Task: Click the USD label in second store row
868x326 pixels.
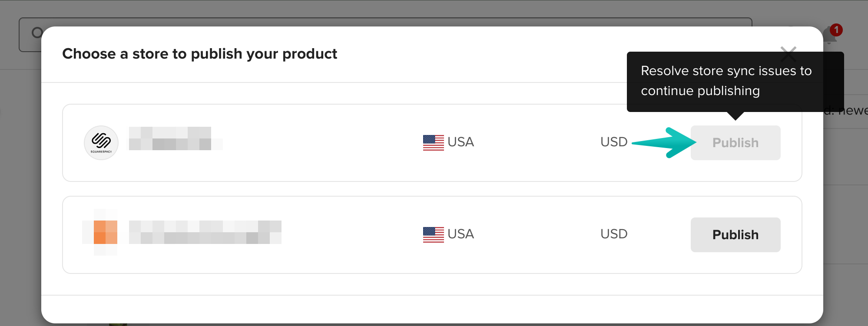Action: click(x=614, y=234)
